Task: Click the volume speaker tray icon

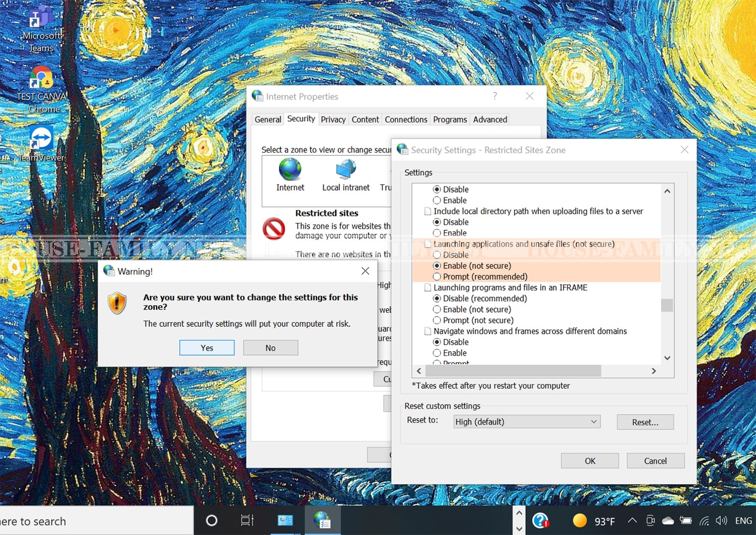Action: click(x=721, y=521)
